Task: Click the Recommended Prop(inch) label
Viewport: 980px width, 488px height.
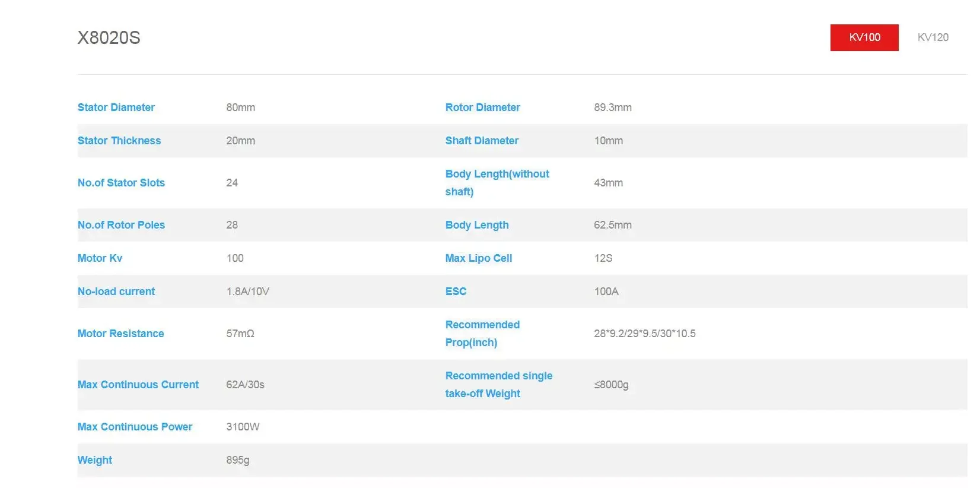Action: pyautogui.click(x=482, y=334)
